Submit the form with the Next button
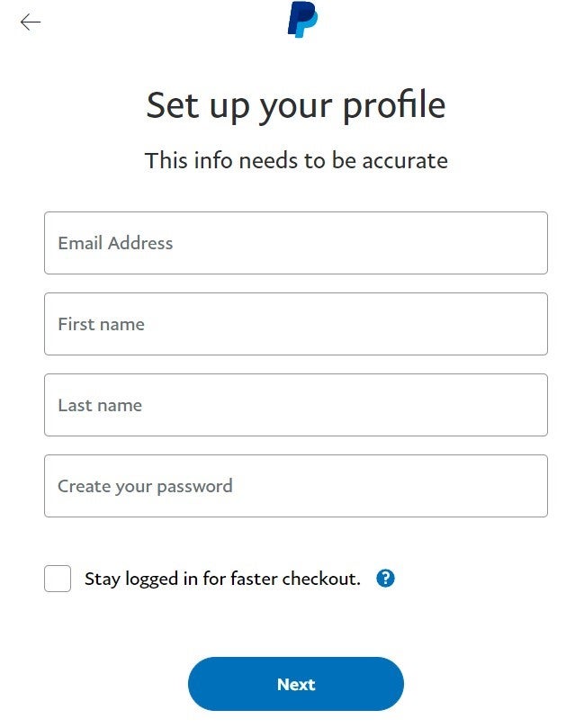 [x=296, y=684]
